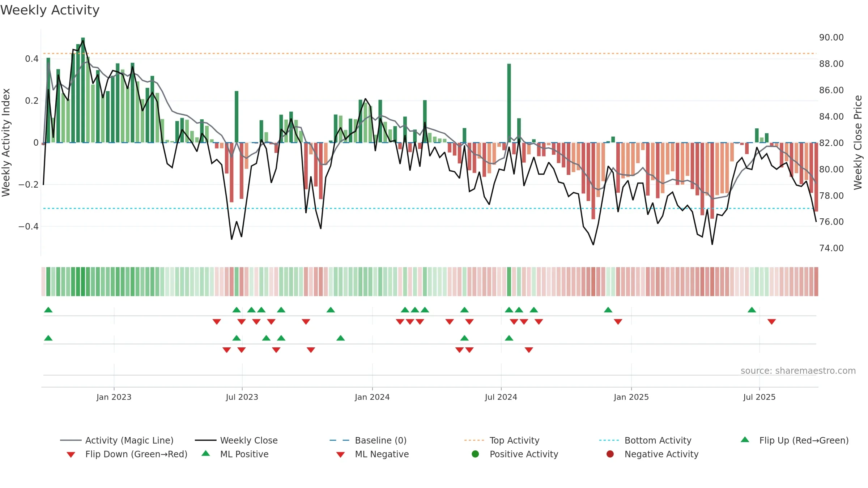
Task: Click the tallest green bar near July 2024
Action: tap(509, 103)
